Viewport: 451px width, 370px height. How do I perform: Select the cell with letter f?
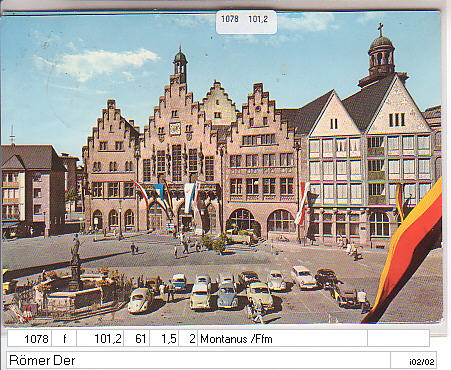[64, 339]
